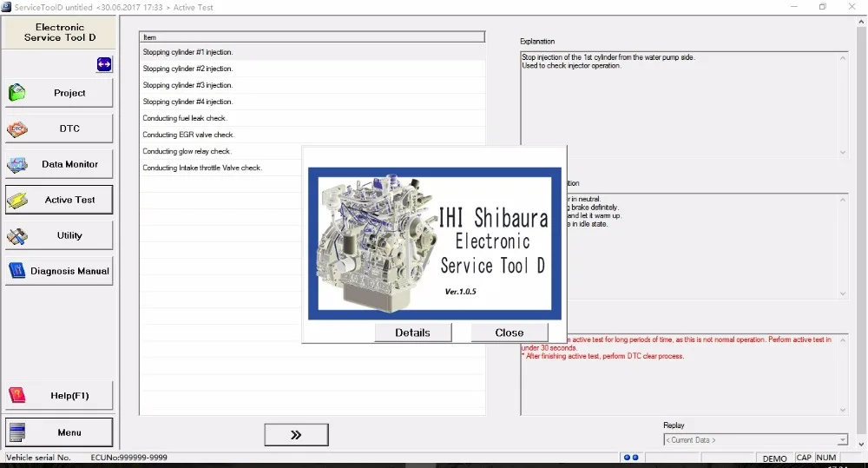
Task: Restore the ServiceToolD window size
Action: point(823,7)
